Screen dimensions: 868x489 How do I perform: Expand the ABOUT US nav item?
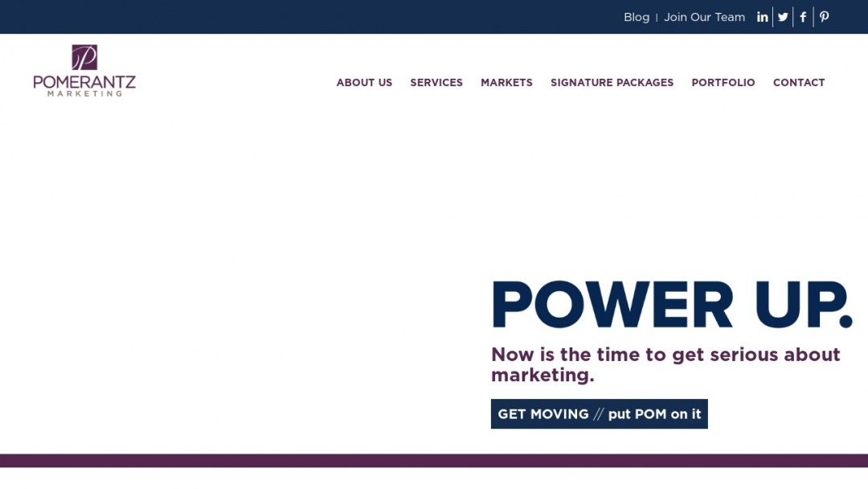pyautogui.click(x=364, y=82)
